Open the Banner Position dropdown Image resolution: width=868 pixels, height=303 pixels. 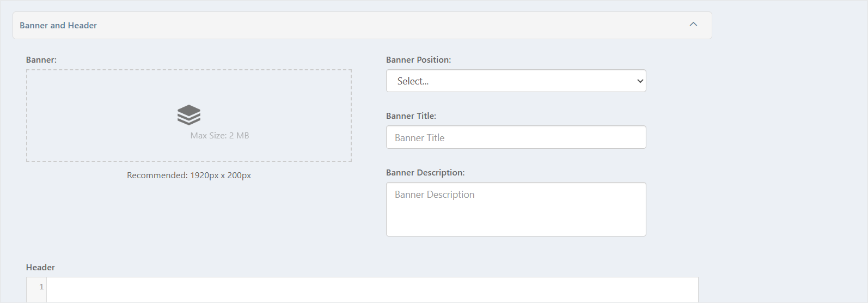coord(516,81)
